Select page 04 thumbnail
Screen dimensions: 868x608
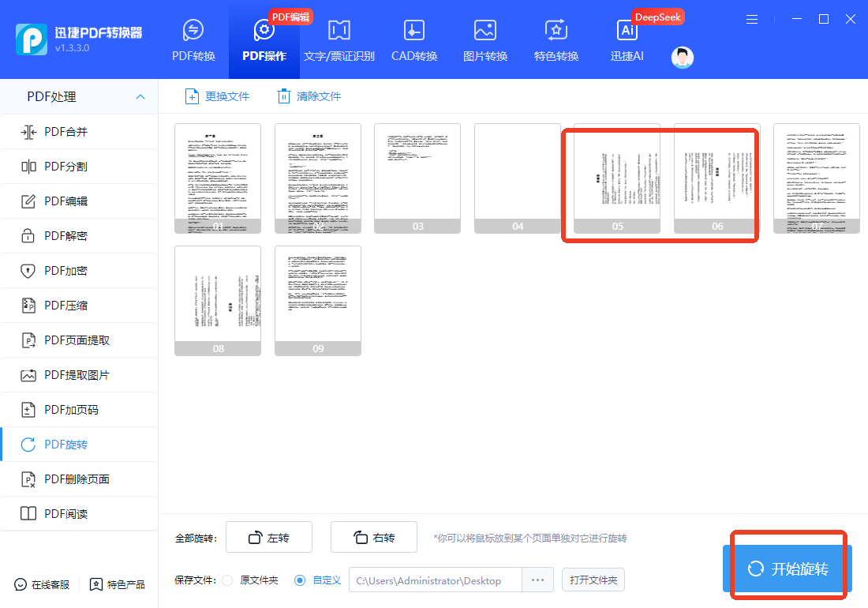518,178
